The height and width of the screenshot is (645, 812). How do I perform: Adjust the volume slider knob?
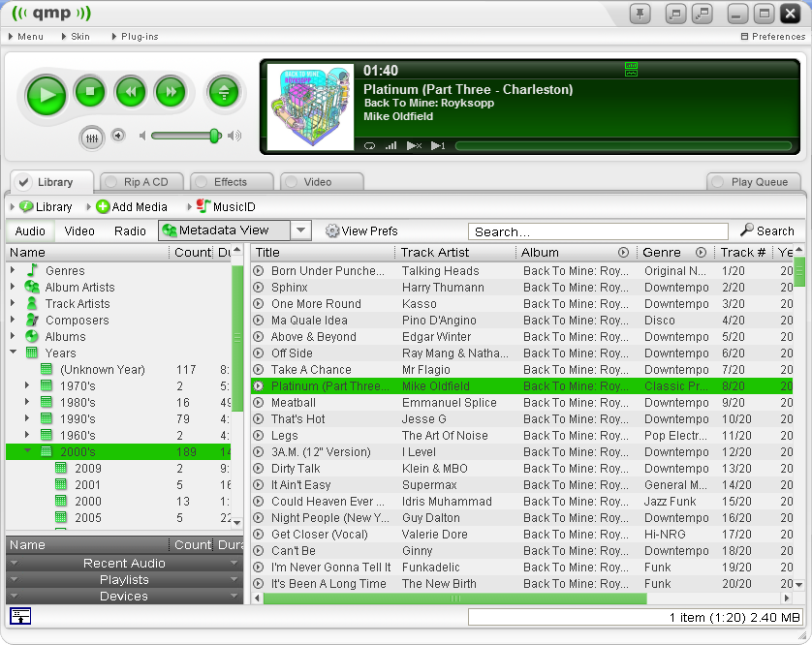click(214, 136)
